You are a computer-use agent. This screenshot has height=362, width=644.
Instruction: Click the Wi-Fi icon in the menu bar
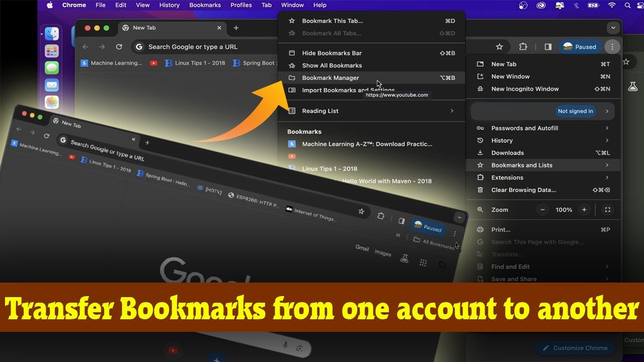click(x=612, y=5)
